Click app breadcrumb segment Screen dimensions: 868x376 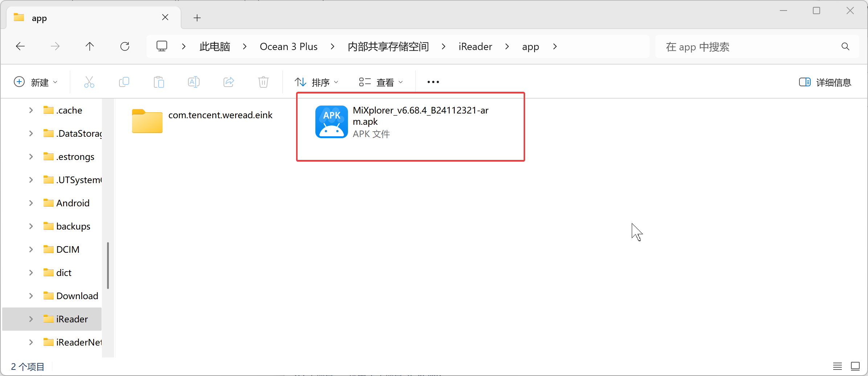[531, 47]
